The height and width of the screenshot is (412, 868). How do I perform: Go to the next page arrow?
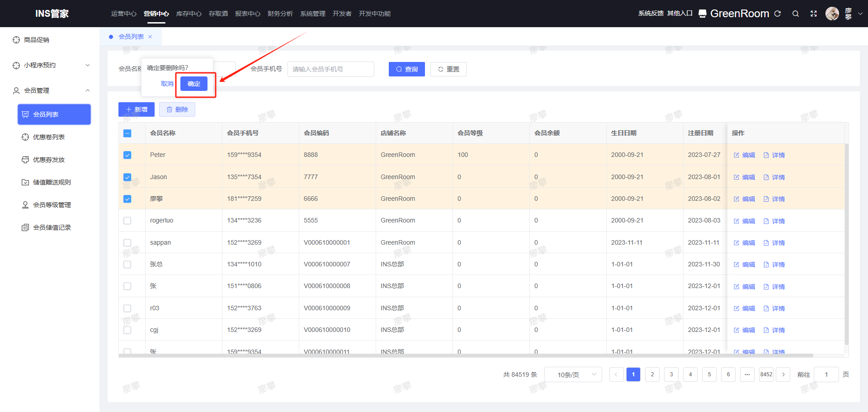[783, 374]
